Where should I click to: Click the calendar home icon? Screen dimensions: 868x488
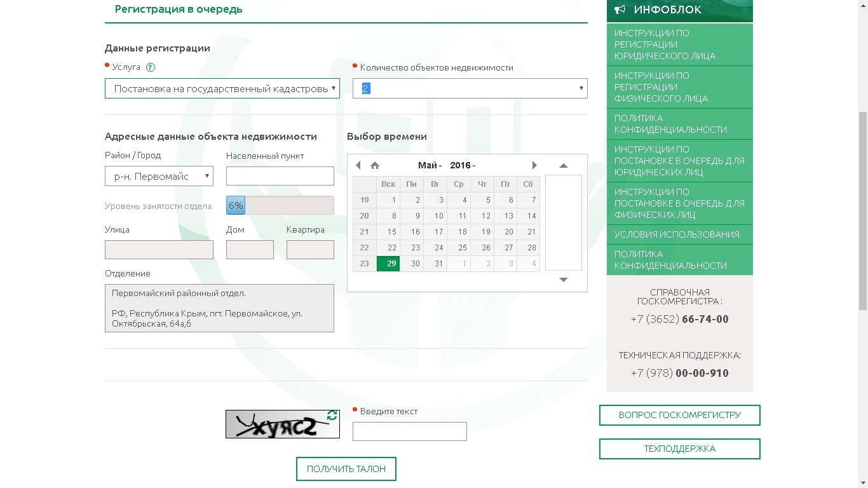[375, 165]
